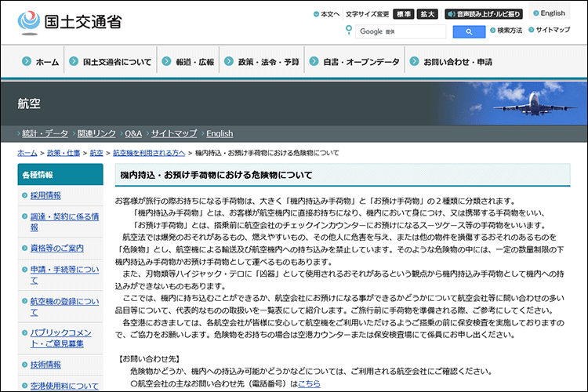Image resolution: width=588 pixels, height=392 pixels.
Task: Click the airplane banner image
Action: [x=510, y=103]
